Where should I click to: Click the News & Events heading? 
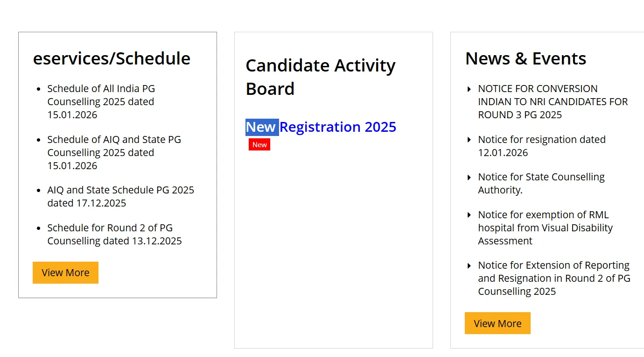(525, 58)
